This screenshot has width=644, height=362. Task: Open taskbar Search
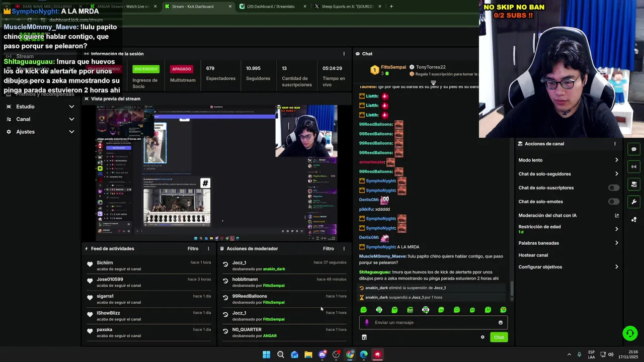281,354
